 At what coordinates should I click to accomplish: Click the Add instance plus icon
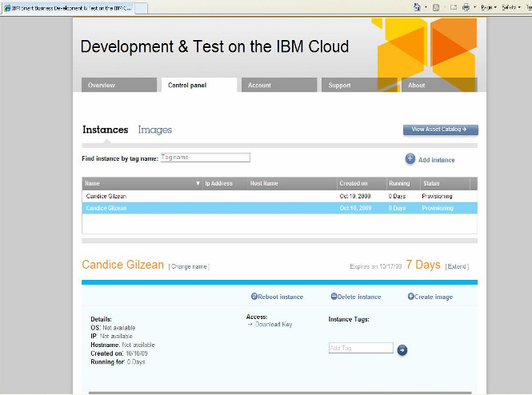pyautogui.click(x=410, y=158)
